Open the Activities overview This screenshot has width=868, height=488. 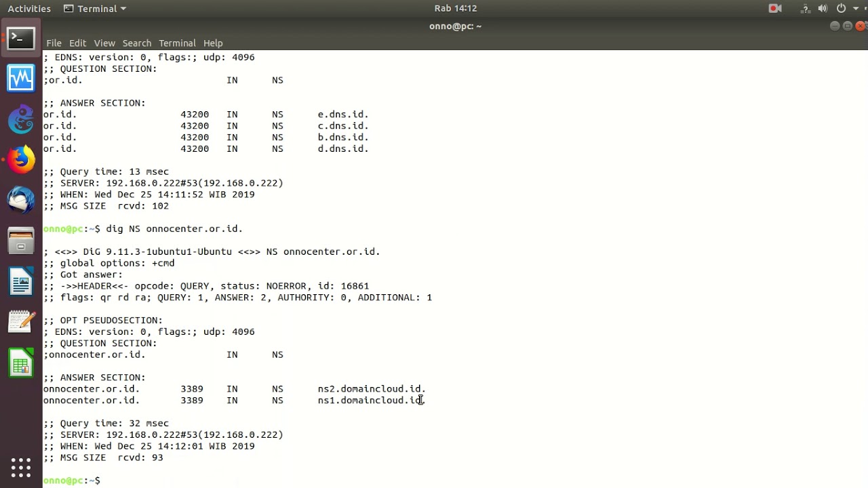pyautogui.click(x=29, y=8)
